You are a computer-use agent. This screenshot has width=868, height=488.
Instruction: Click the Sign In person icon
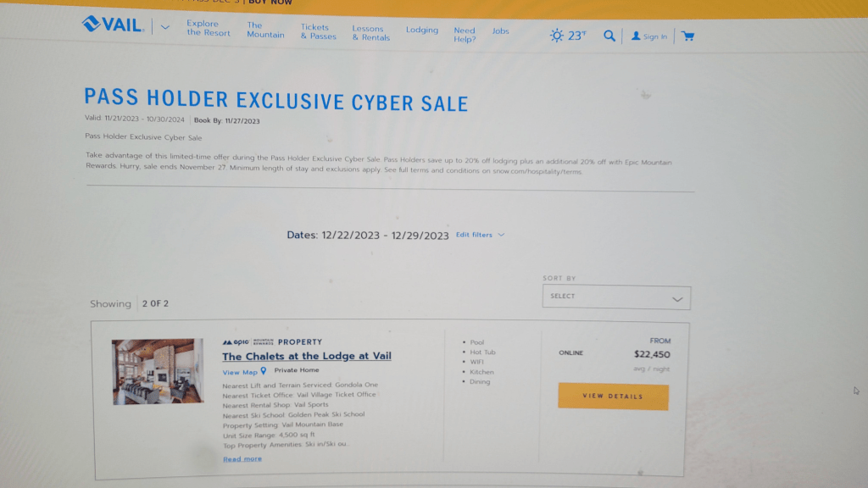tap(636, 36)
